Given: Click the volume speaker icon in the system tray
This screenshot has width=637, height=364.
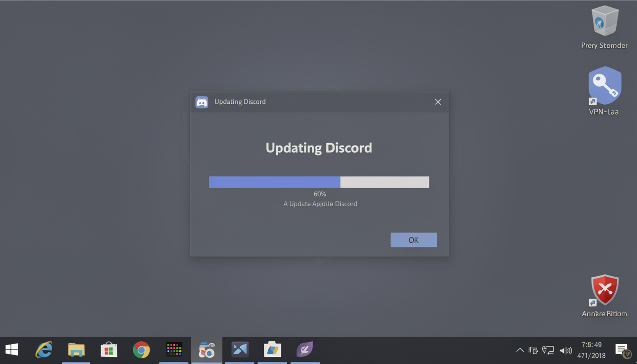Looking at the screenshot, I should pyautogui.click(x=565, y=350).
